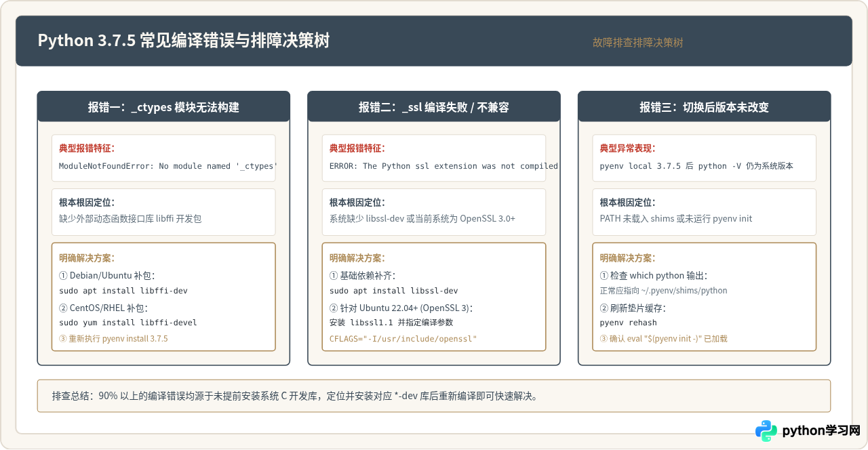
Task: Click the python学习网 site name
Action: (x=821, y=431)
